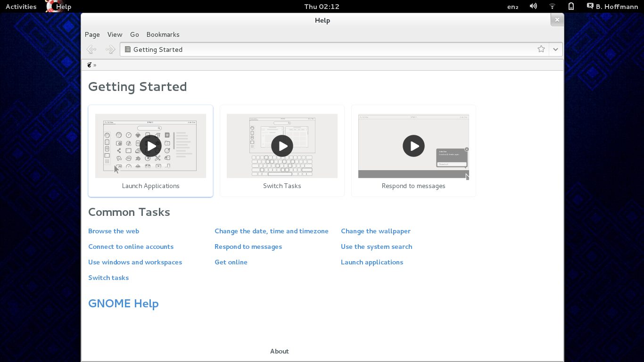644x362 pixels.
Task: Follow the Get online link
Action: (231, 262)
